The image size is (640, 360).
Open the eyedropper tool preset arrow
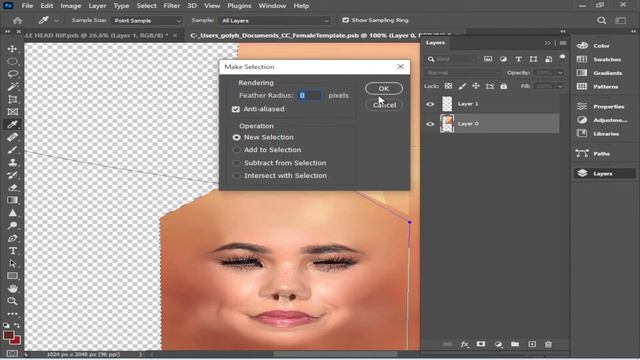56,20
